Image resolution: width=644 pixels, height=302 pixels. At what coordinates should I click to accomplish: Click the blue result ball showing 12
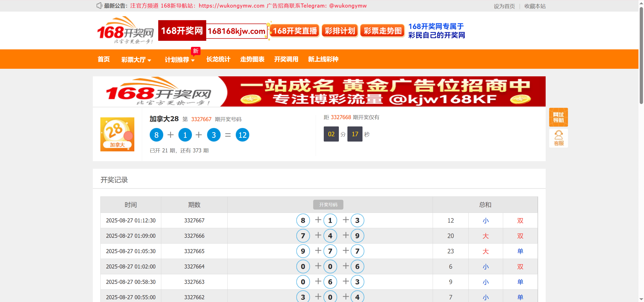tap(242, 135)
